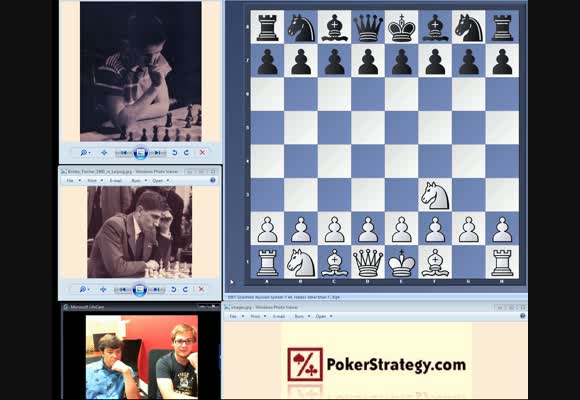Click the empty g1 square
Image resolution: width=580 pixels, height=400 pixels.
point(469,262)
